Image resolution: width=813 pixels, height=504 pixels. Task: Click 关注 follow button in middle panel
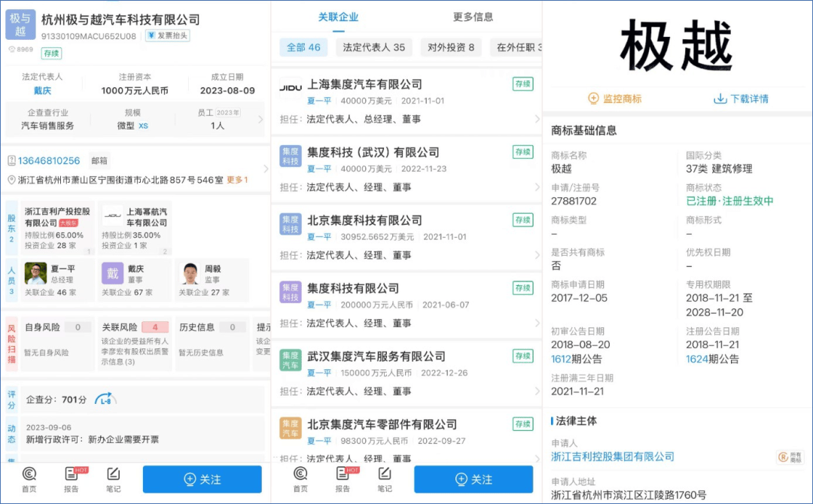coord(473,479)
